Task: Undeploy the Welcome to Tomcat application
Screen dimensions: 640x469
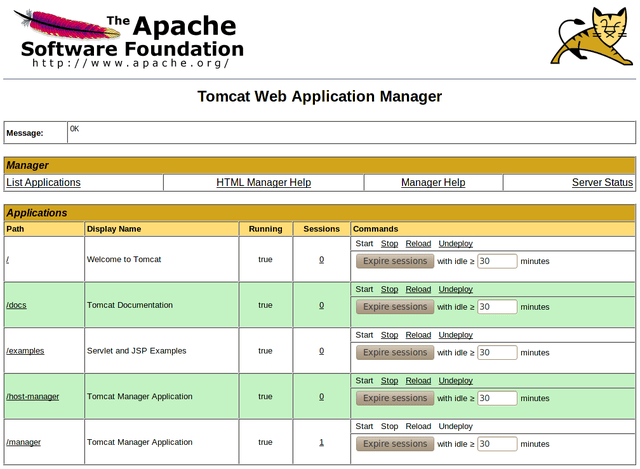Action: pos(456,244)
